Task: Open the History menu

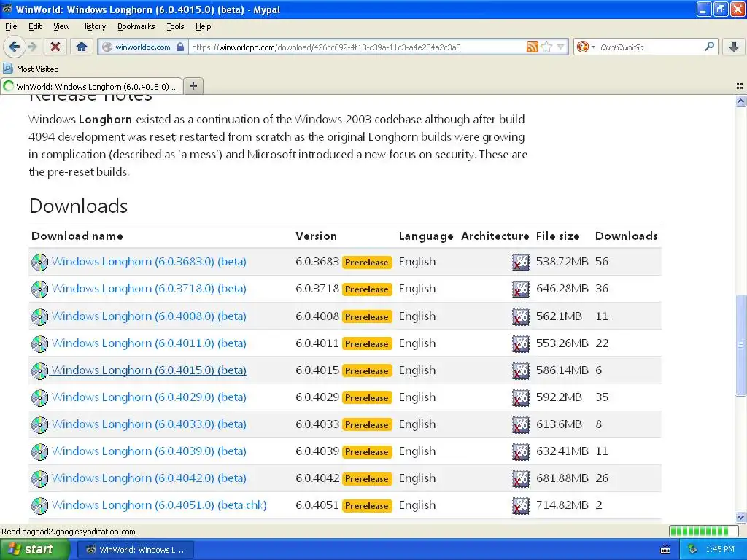Action: 93,27
